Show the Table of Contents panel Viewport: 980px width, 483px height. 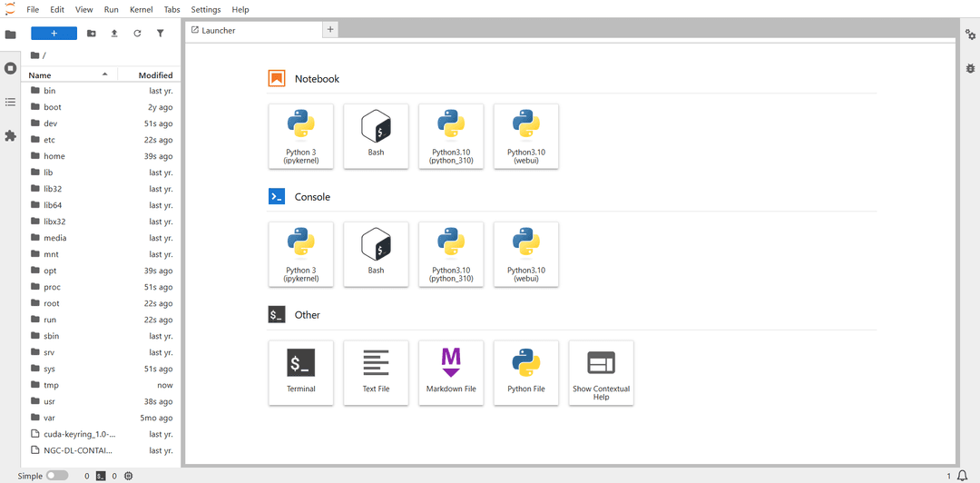click(x=10, y=102)
